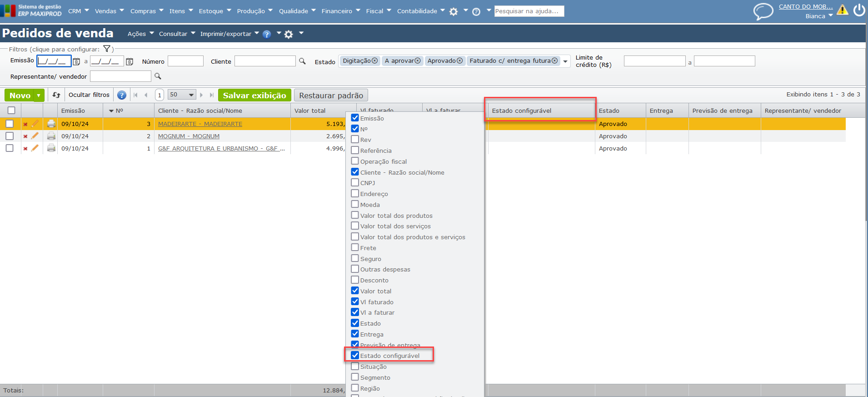This screenshot has width=868, height=397.
Task: Open the Pedidos de venda settings gear
Action: (289, 34)
